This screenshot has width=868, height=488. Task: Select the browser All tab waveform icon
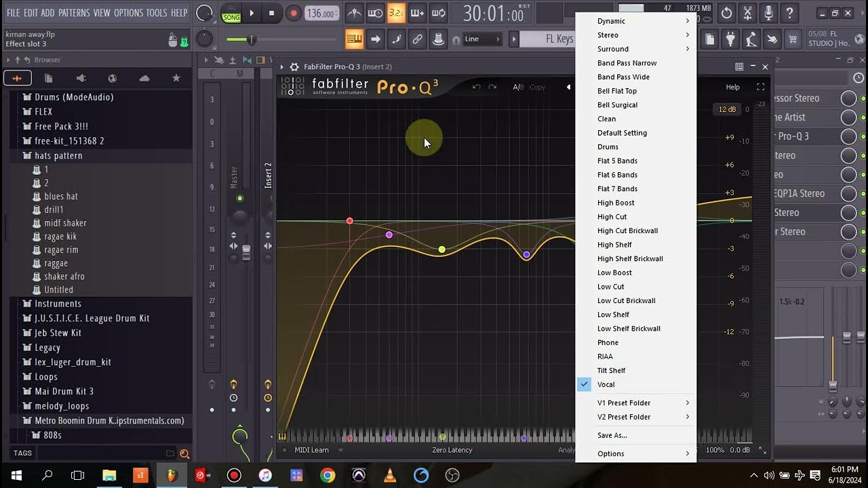17,78
